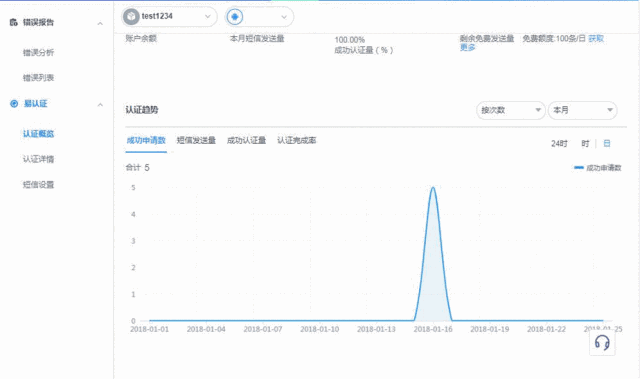Collapse the 错误报告 sidebar section
The width and height of the screenshot is (640, 379).
[100, 24]
